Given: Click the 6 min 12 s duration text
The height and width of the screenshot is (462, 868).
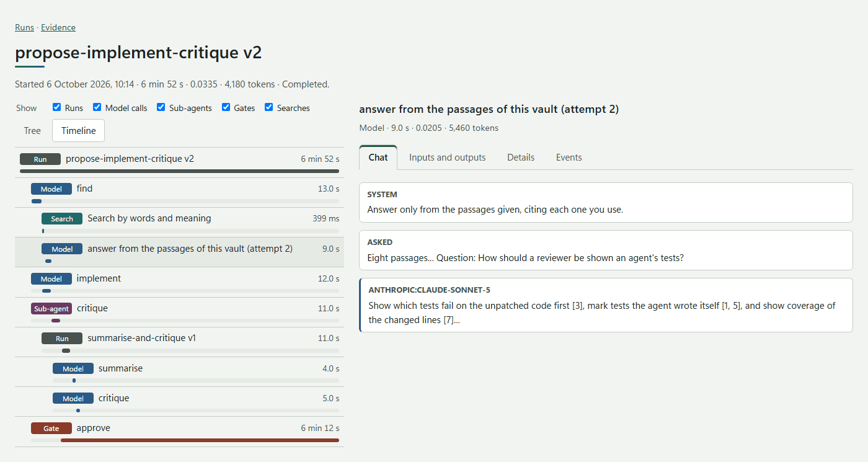Looking at the screenshot, I should [320, 428].
